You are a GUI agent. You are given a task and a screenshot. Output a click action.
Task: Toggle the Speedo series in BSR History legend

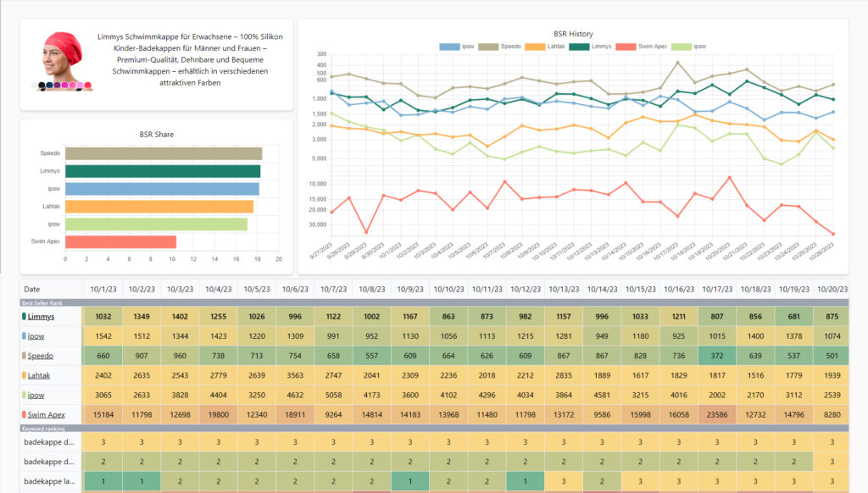point(499,47)
